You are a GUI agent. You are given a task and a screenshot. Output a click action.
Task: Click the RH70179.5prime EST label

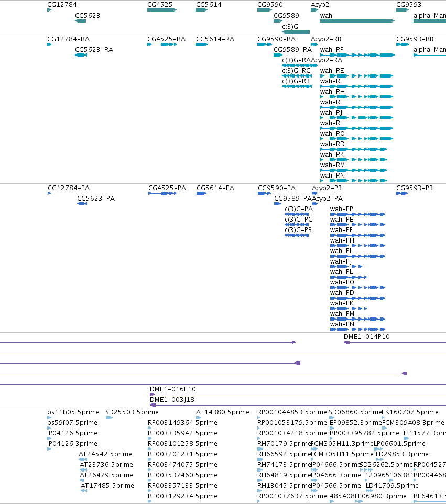(x=284, y=444)
